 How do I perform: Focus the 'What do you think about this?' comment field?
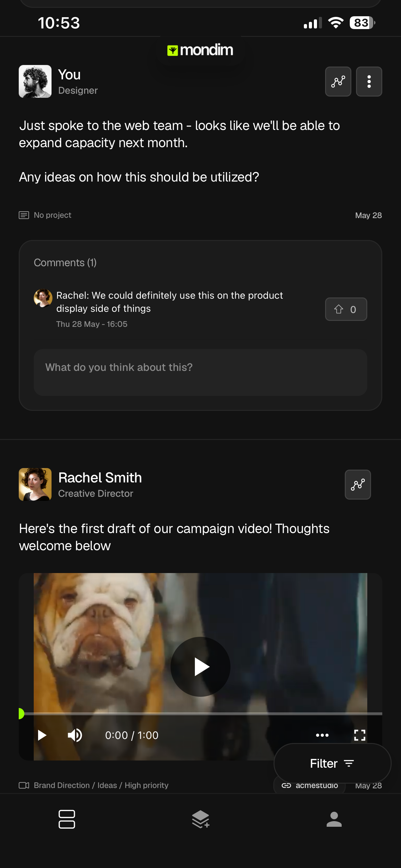pyautogui.click(x=200, y=372)
